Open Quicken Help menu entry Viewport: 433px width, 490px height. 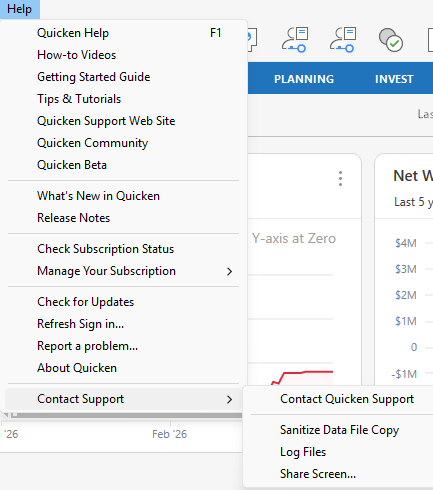click(123, 33)
